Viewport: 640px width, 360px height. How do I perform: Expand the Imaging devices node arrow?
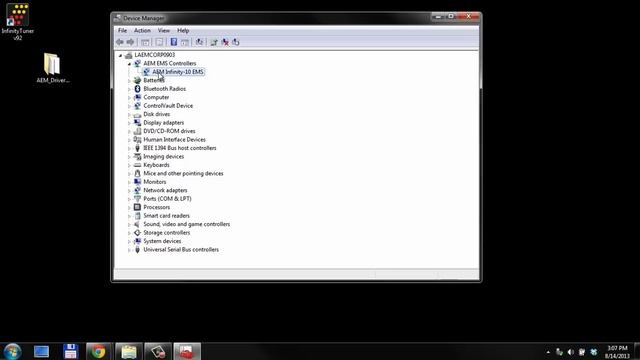click(x=129, y=157)
